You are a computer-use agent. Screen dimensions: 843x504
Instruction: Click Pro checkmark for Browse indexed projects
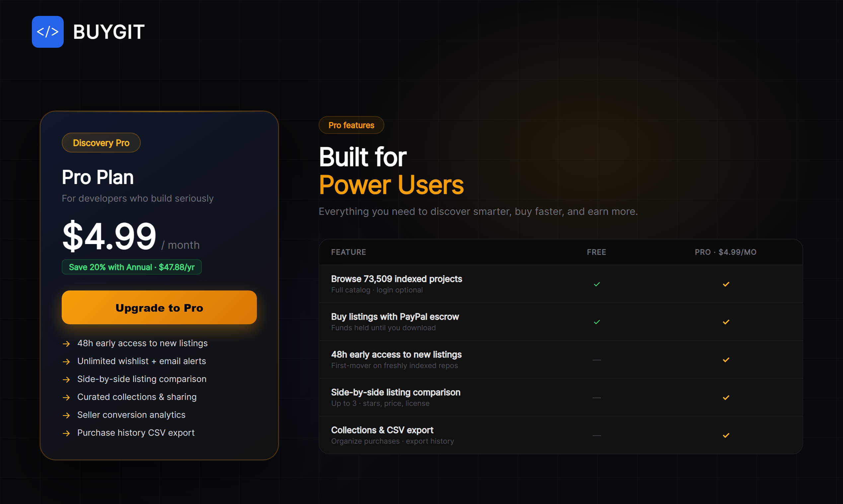pos(726,284)
